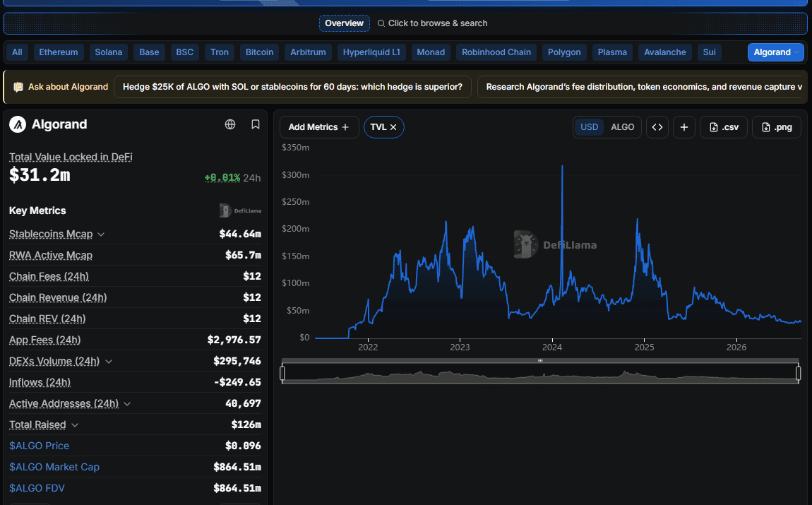This screenshot has width=812, height=505.
Task: Download chart as .csv
Action: (x=724, y=127)
